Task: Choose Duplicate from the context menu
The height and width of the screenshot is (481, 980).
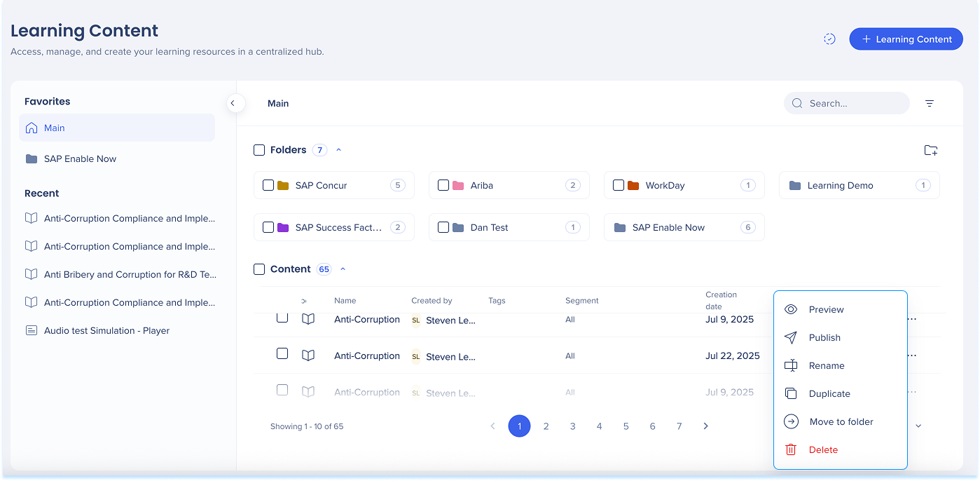Action: (x=829, y=394)
